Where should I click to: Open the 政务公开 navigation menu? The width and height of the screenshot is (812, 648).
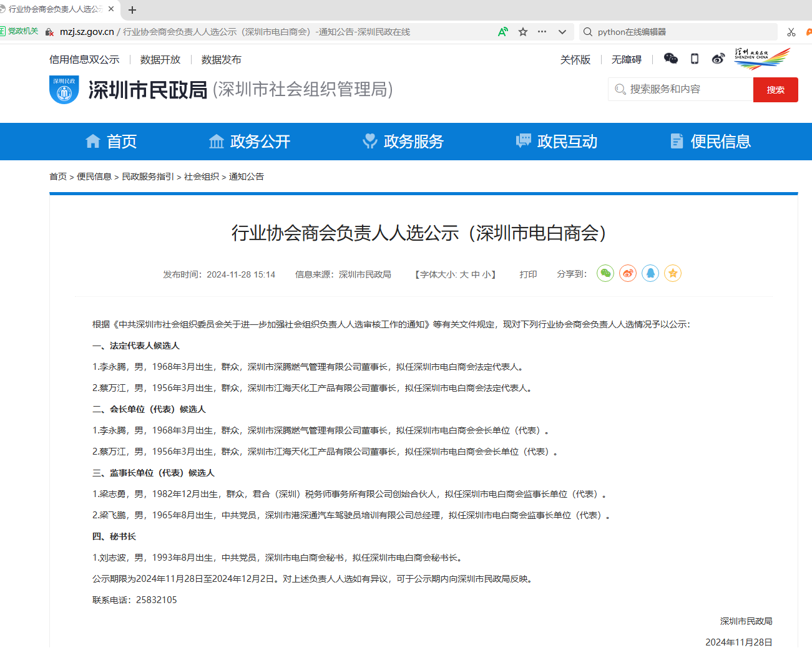(250, 142)
